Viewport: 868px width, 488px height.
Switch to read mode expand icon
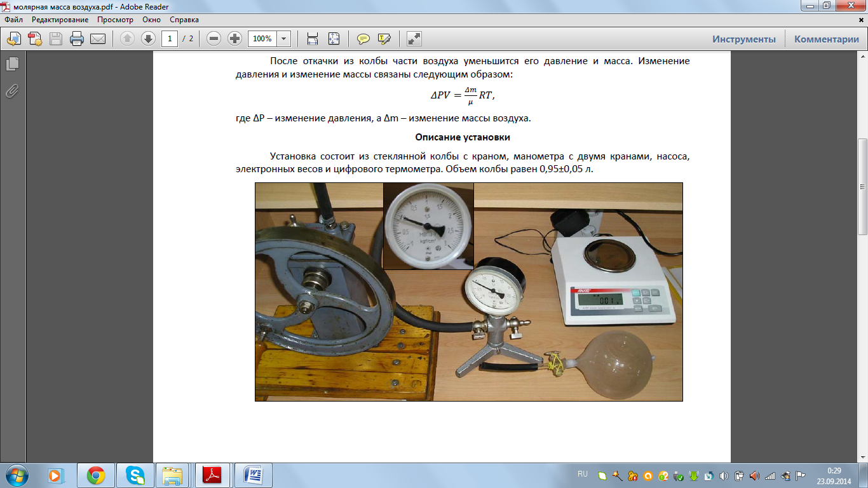point(414,39)
